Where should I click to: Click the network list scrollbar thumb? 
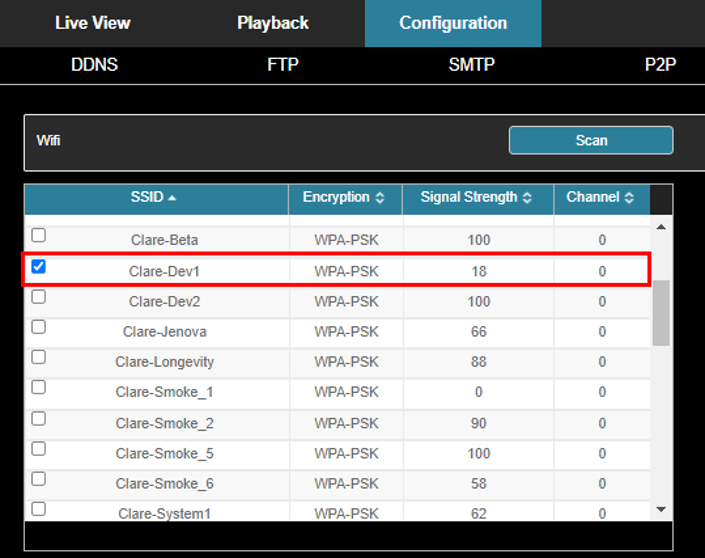click(660, 312)
